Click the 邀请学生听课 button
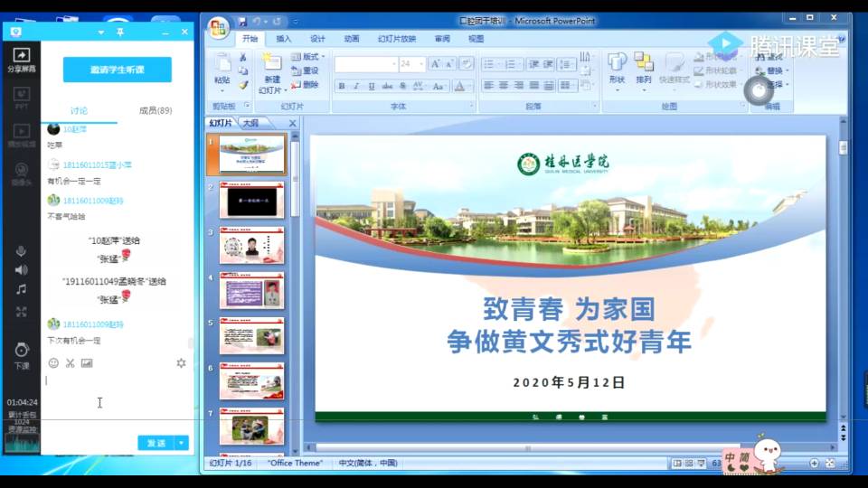Viewport: 868px width, 488px height. tap(118, 70)
